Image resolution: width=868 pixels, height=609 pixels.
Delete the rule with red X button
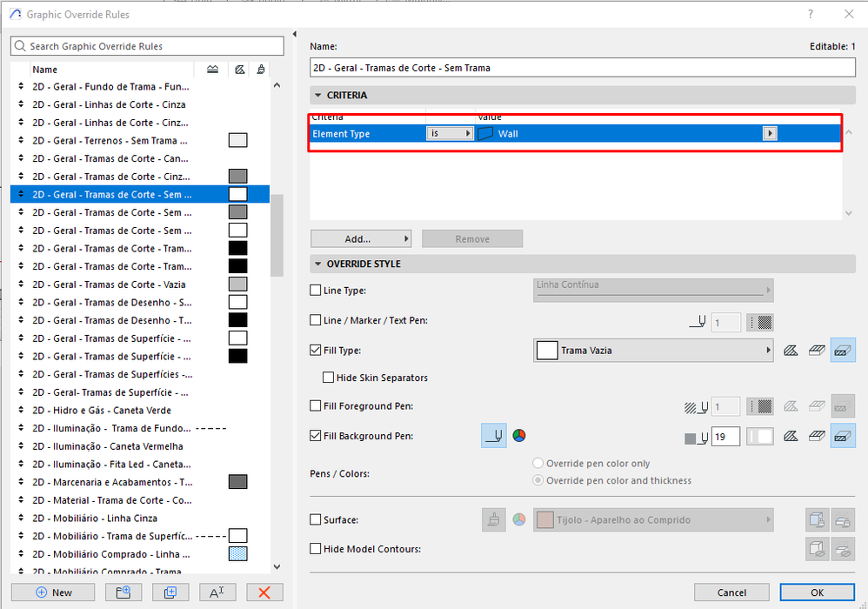pyautogui.click(x=264, y=592)
